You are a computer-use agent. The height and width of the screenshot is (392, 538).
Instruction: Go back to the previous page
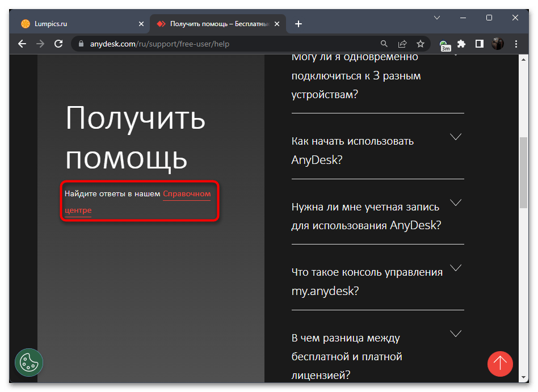tap(22, 44)
